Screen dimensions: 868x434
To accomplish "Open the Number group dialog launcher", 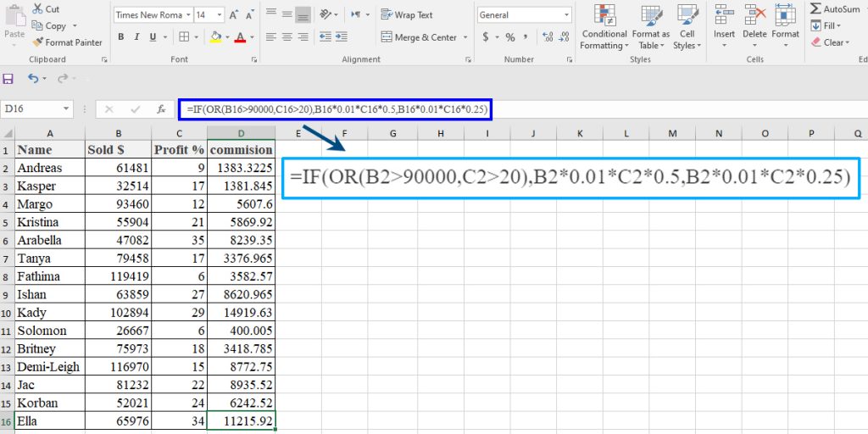I will [570, 59].
